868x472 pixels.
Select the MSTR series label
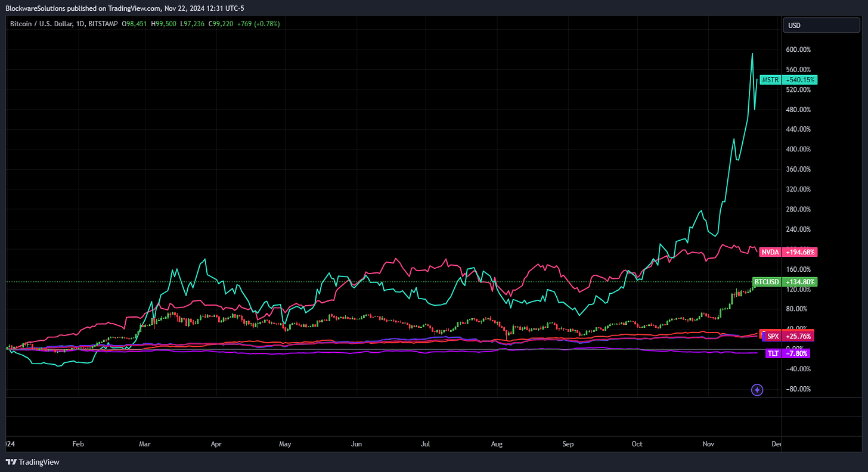(x=770, y=80)
